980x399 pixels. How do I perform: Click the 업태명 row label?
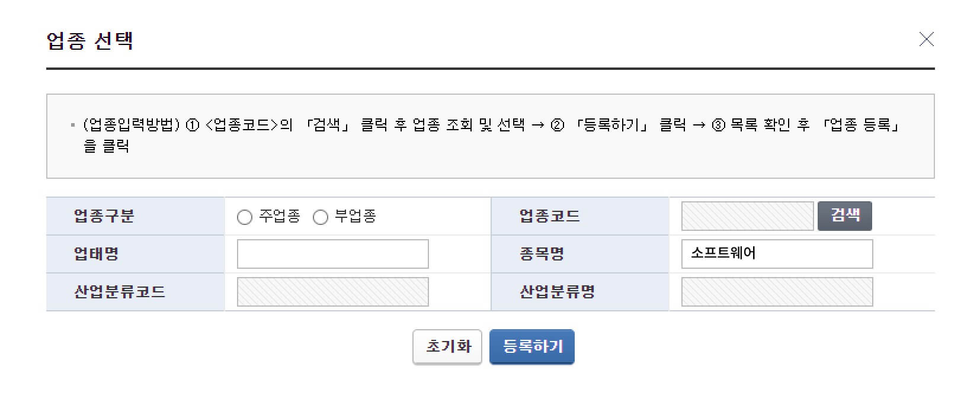click(97, 254)
